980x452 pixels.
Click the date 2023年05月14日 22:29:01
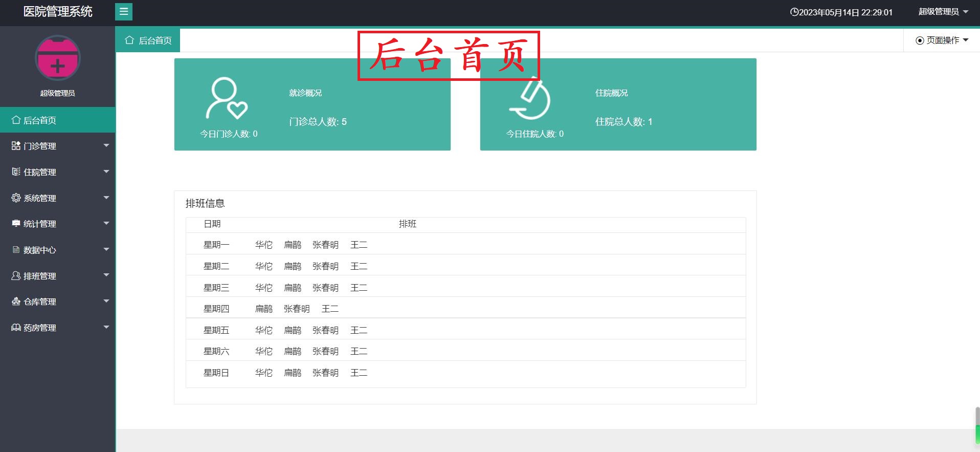click(x=845, y=12)
